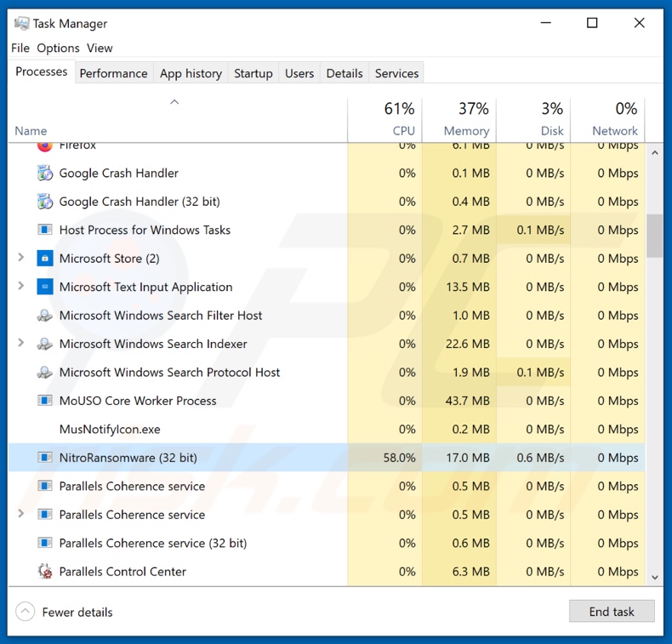Viewport: 672px width, 644px height.
Task: Click the 0.6 MB/s disk value
Action: click(x=540, y=458)
